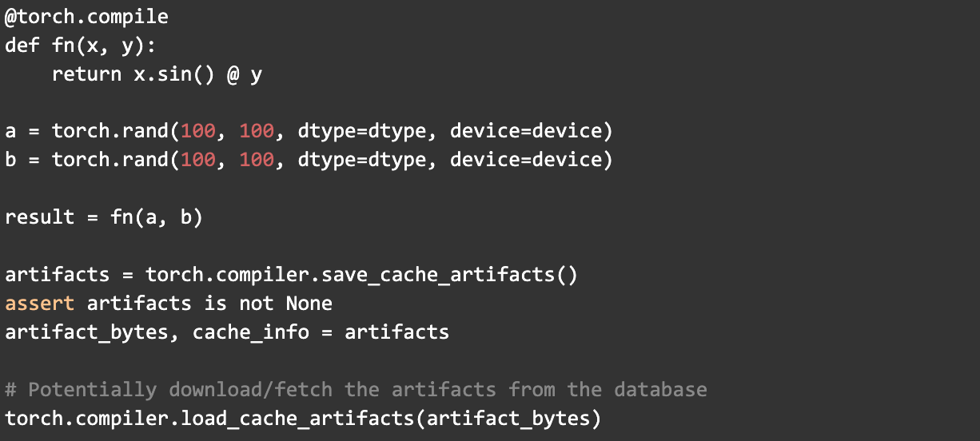The width and height of the screenshot is (980, 441).
Task: Click 'artifact_bytes' in the tuple unpacking line
Action: coord(86,332)
